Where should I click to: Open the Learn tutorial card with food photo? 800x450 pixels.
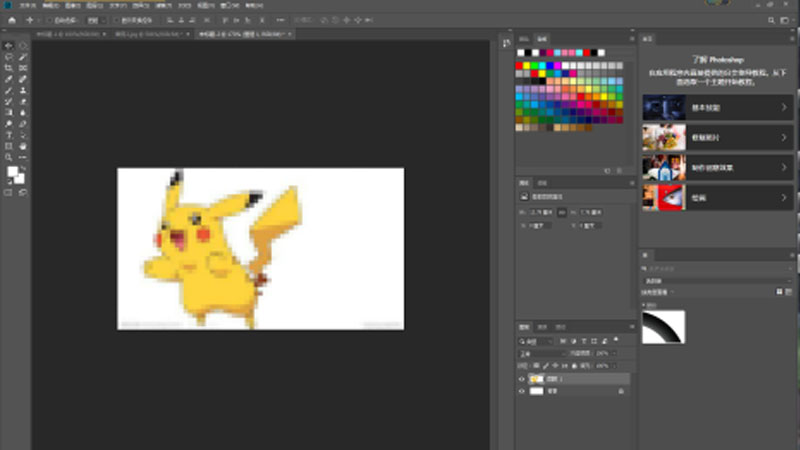tap(717, 138)
